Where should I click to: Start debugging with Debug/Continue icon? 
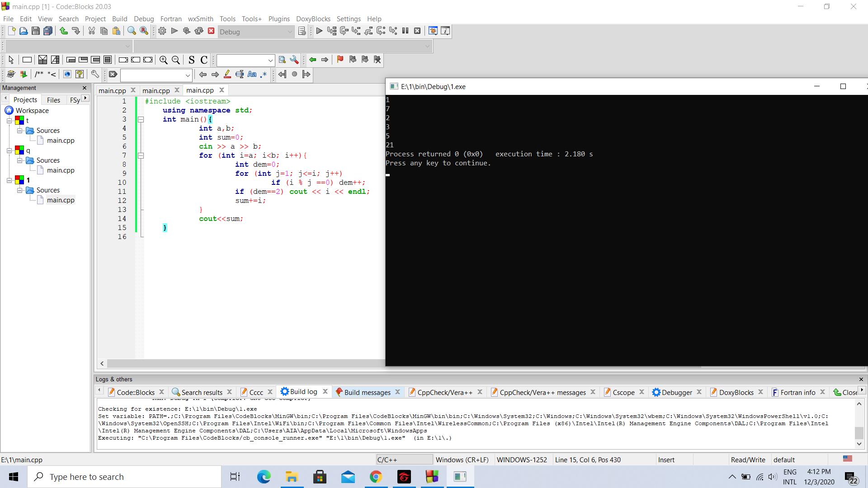click(319, 31)
